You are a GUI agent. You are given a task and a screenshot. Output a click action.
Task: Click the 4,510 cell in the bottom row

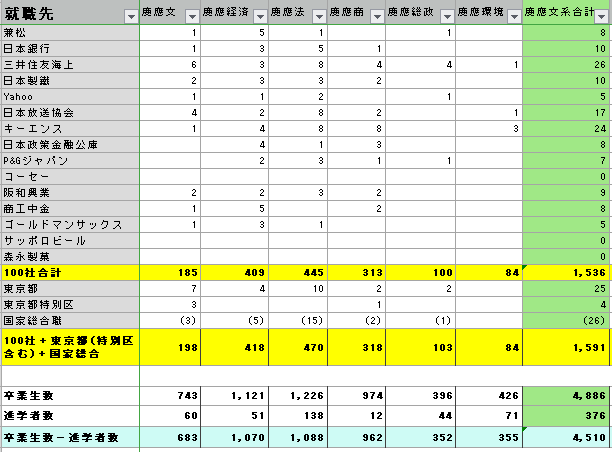[x=566, y=437]
